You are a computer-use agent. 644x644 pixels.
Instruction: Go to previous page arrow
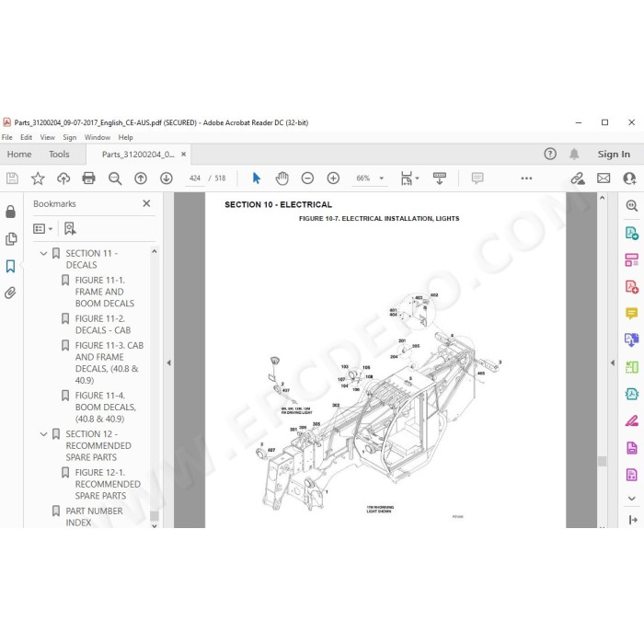141,178
